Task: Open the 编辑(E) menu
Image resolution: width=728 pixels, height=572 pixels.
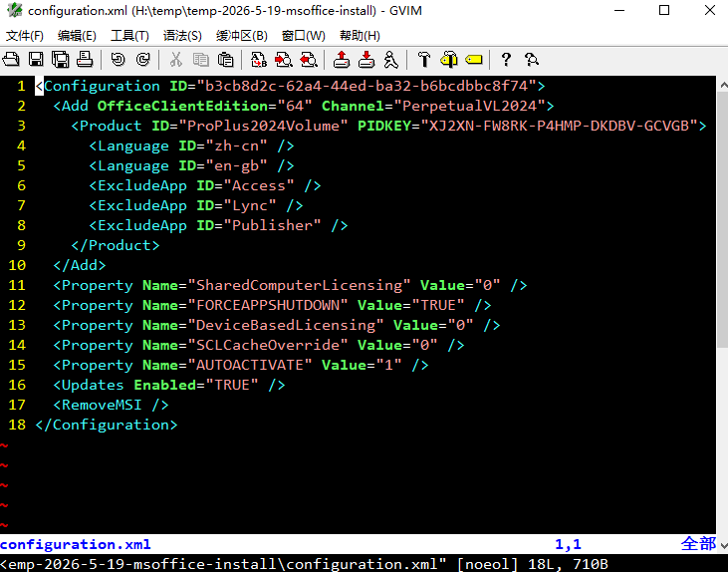Action: point(77,35)
